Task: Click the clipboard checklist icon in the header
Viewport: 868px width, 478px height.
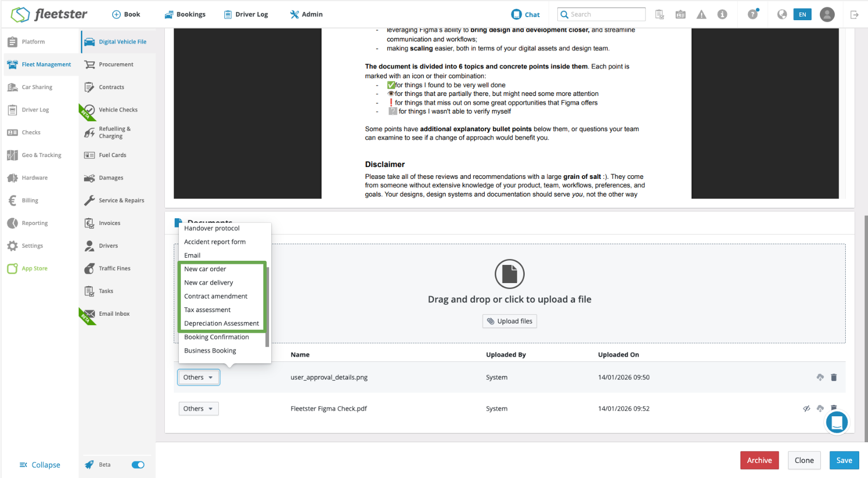Action: [660, 15]
